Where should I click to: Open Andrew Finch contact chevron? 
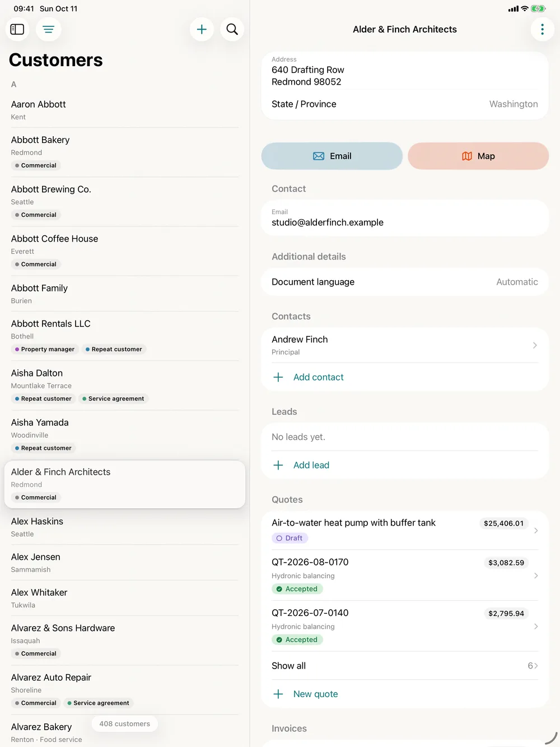click(x=535, y=345)
